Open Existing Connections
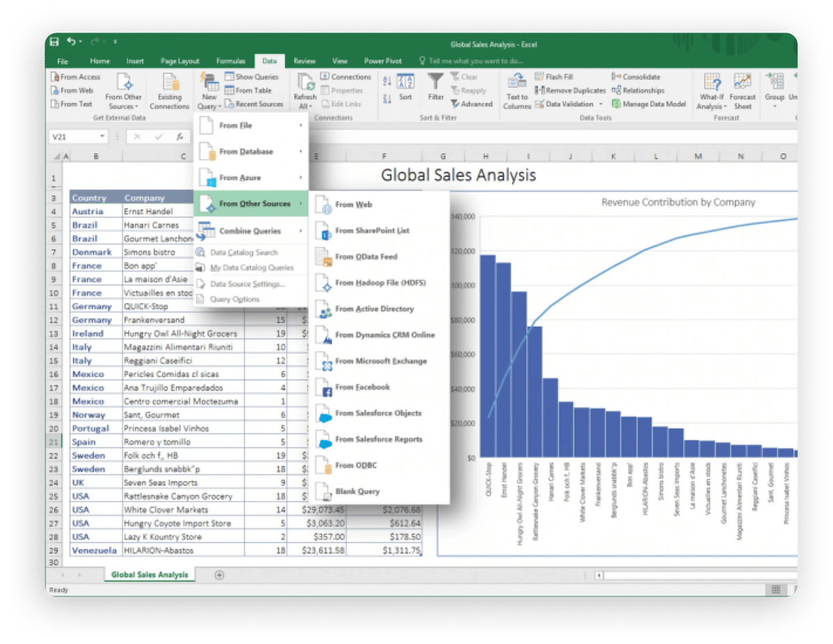Screen dimensions: 833x644 pyautogui.click(x=169, y=91)
